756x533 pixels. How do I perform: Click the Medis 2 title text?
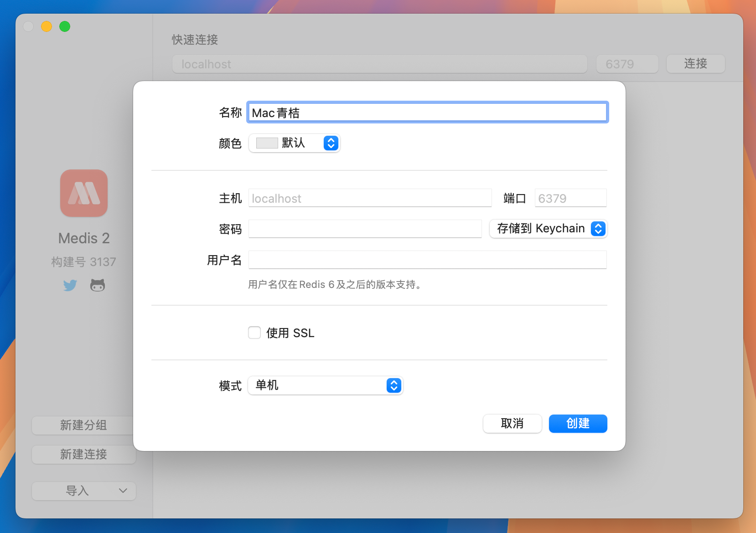[84, 238]
